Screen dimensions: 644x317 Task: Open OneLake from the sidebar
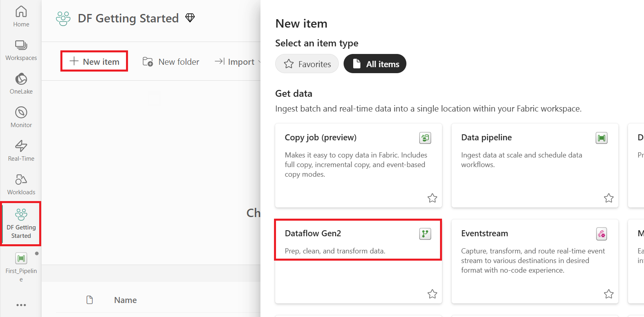21,84
